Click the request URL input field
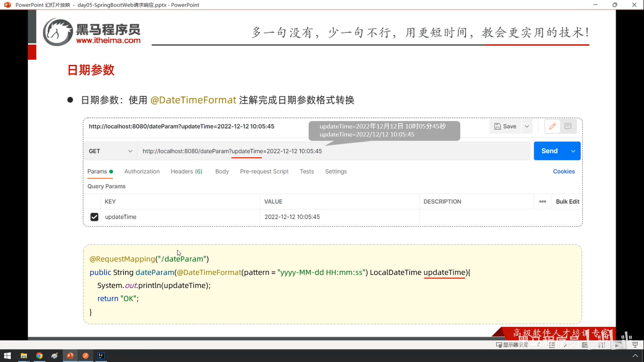The height and width of the screenshot is (362, 644). point(334,151)
